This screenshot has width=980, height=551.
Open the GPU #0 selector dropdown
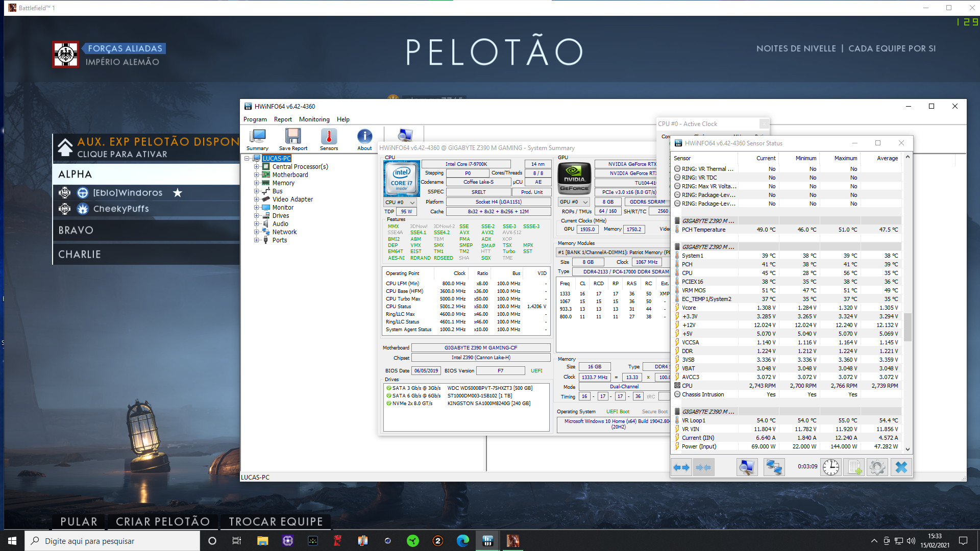click(x=574, y=202)
